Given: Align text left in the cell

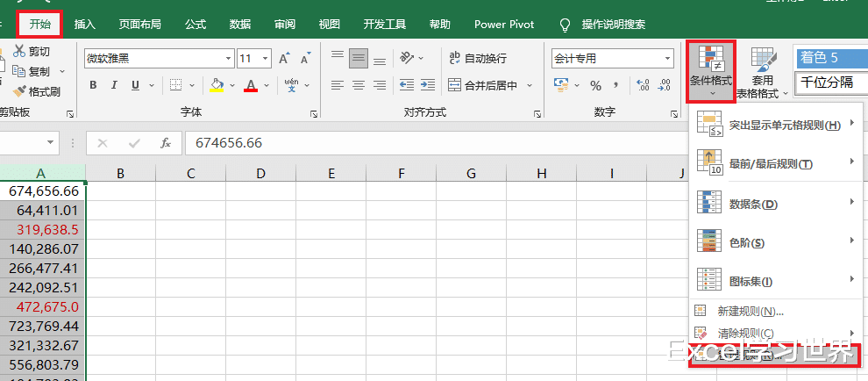Looking at the screenshot, I should [x=338, y=85].
